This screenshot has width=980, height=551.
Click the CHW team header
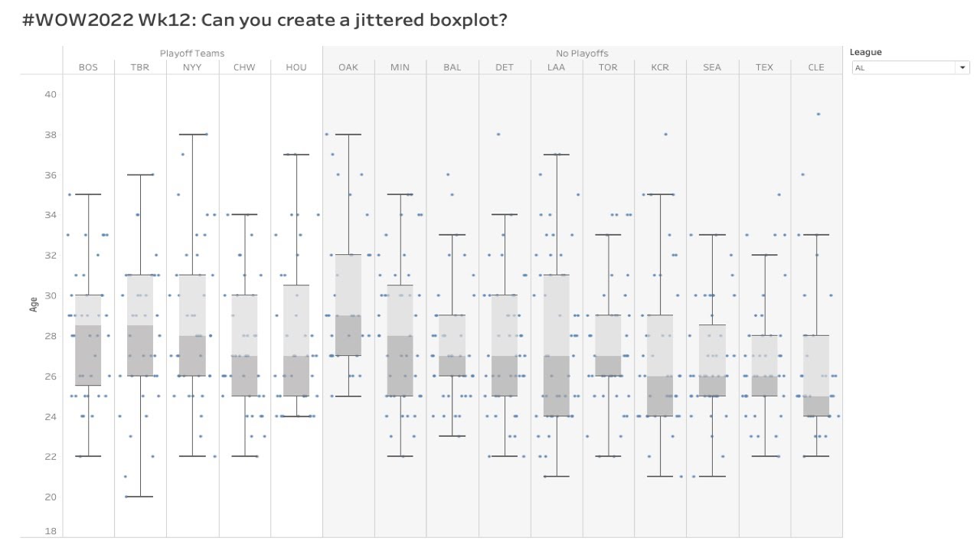coord(244,67)
